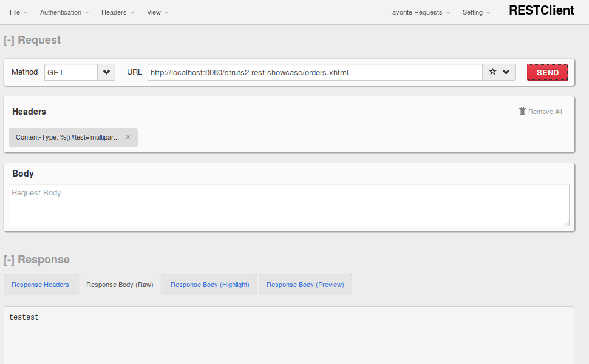Screen dimensions: 589x364
Task: Expand URL history chevron
Action: [x=506, y=72]
